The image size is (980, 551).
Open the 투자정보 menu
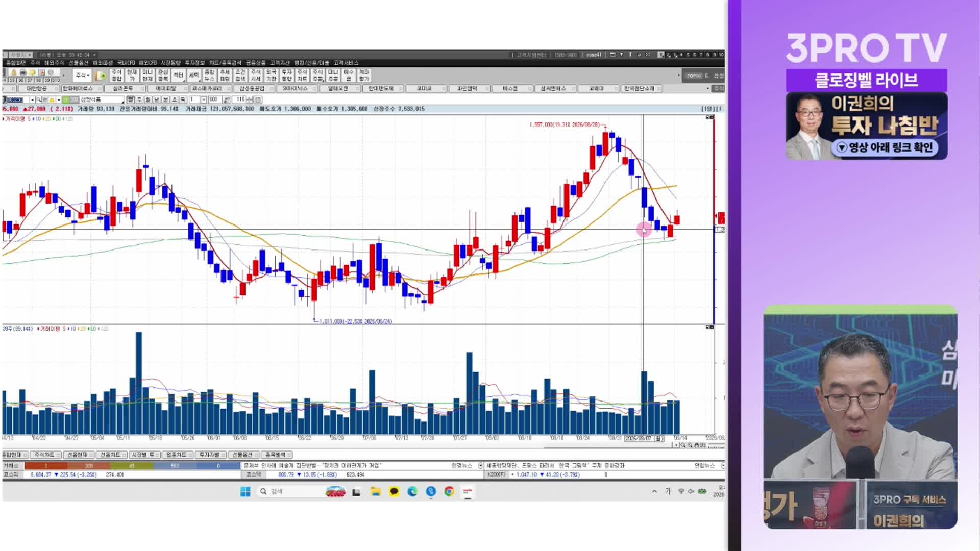click(x=194, y=63)
